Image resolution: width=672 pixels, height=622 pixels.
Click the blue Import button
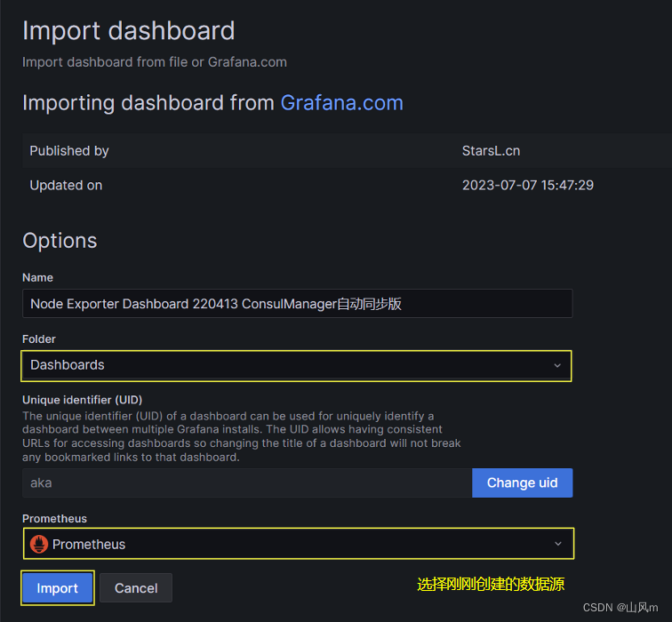click(x=58, y=587)
